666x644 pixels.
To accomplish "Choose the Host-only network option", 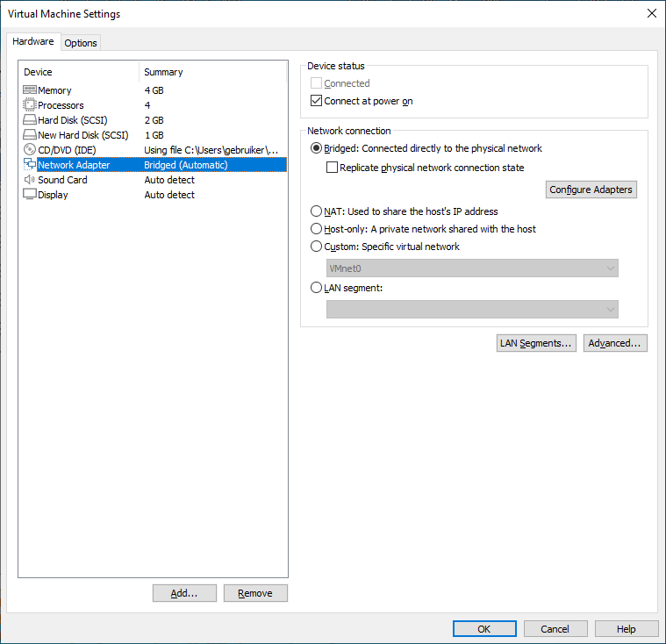I will [x=317, y=229].
